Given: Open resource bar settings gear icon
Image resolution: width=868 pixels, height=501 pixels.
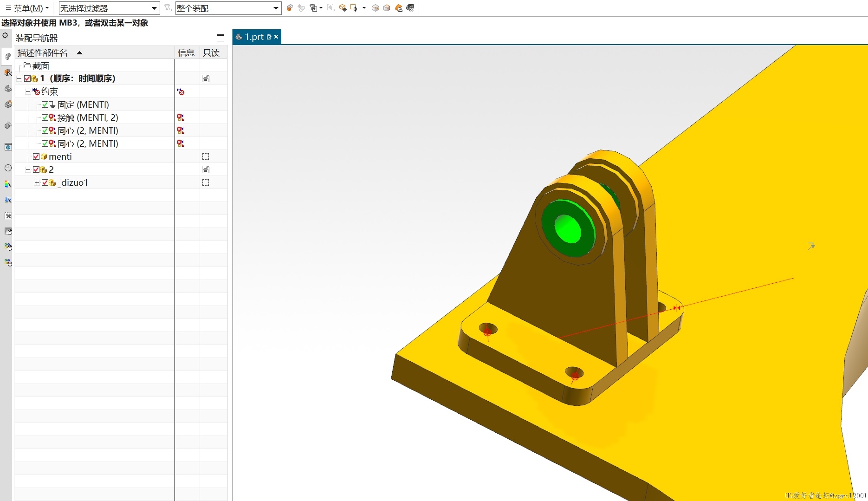Looking at the screenshot, I should (5, 35).
